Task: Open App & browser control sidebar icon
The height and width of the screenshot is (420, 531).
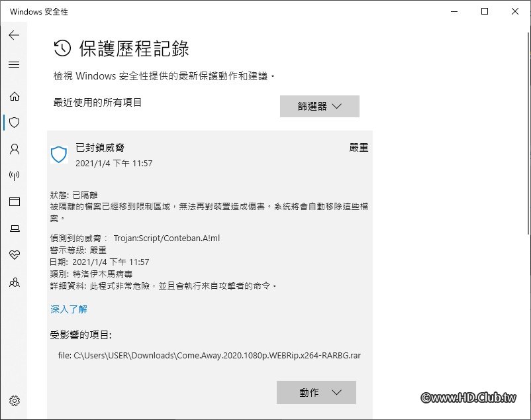Action: 15,202
